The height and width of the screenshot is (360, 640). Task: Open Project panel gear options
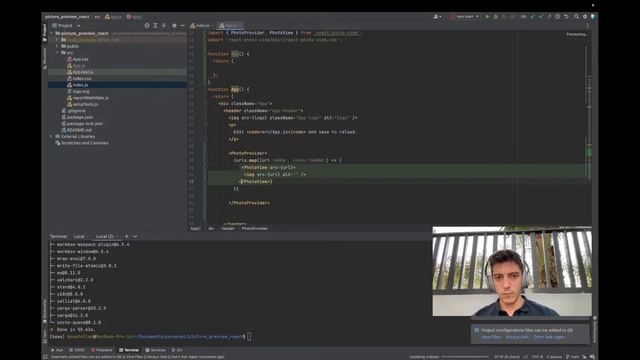(x=174, y=25)
